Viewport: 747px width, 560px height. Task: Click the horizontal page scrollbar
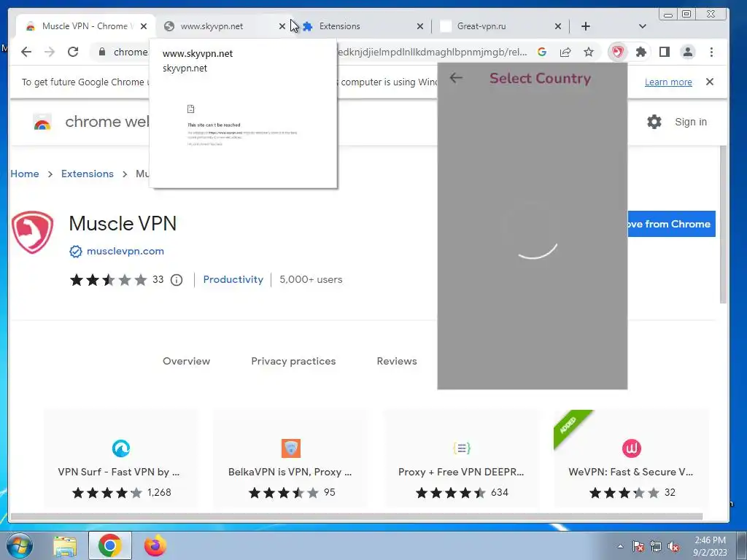coord(356,517)
